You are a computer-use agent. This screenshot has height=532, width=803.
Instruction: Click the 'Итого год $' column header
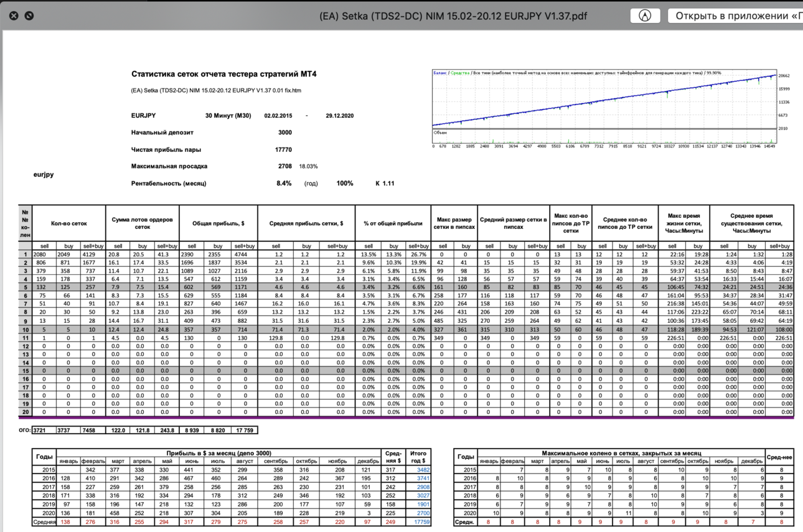click(417, 457)
